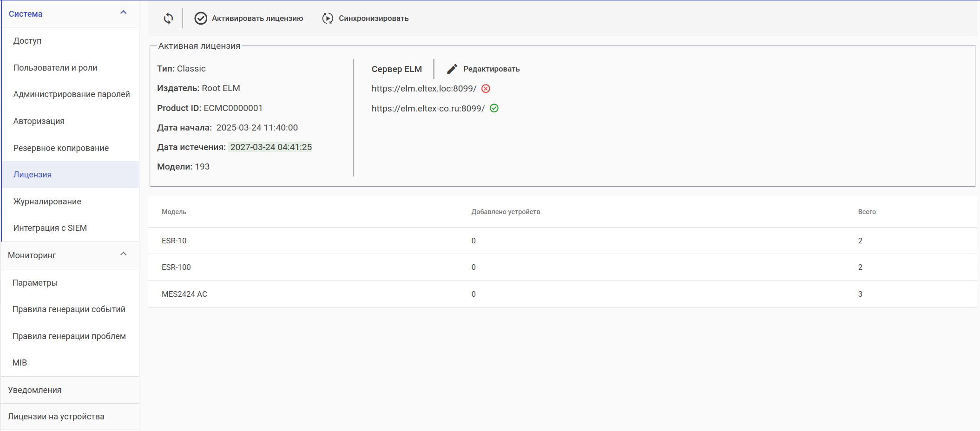
Task: Click the red error status icon for elm.eltex.loc
Action: click(486, 89)
